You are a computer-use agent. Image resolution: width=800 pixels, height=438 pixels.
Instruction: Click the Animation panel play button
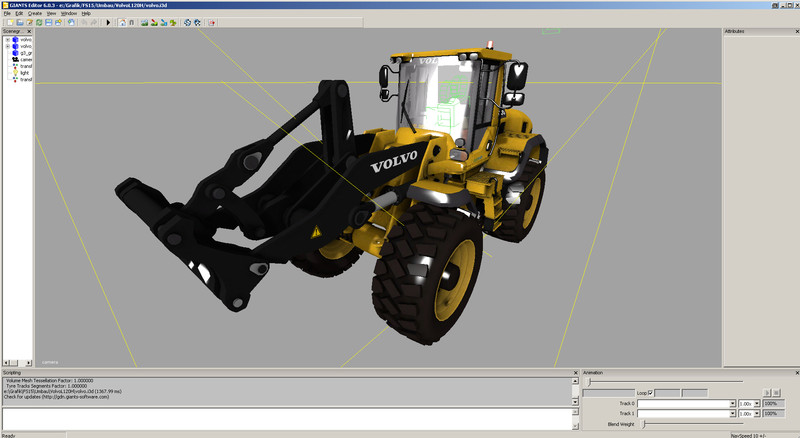(x=767, y=393)
